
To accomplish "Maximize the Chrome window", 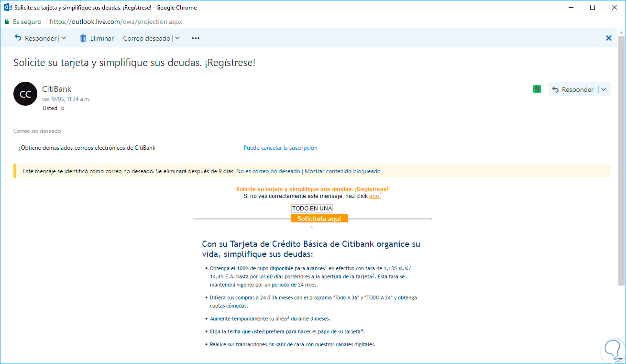I will [x=593, y=8].
